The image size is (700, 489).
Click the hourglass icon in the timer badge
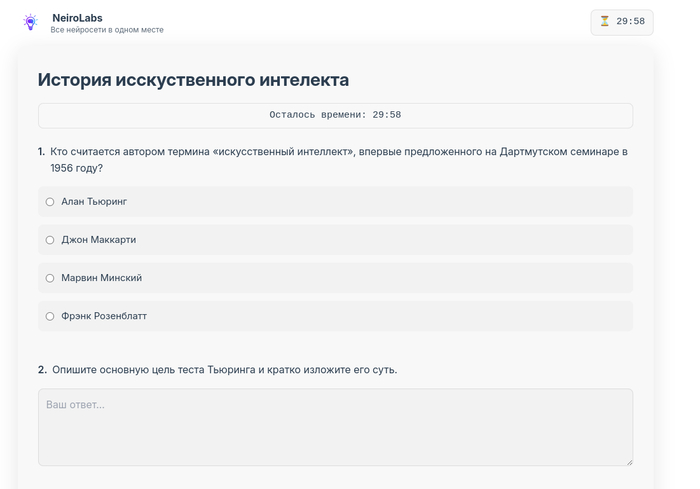click(x=604, y=21)
